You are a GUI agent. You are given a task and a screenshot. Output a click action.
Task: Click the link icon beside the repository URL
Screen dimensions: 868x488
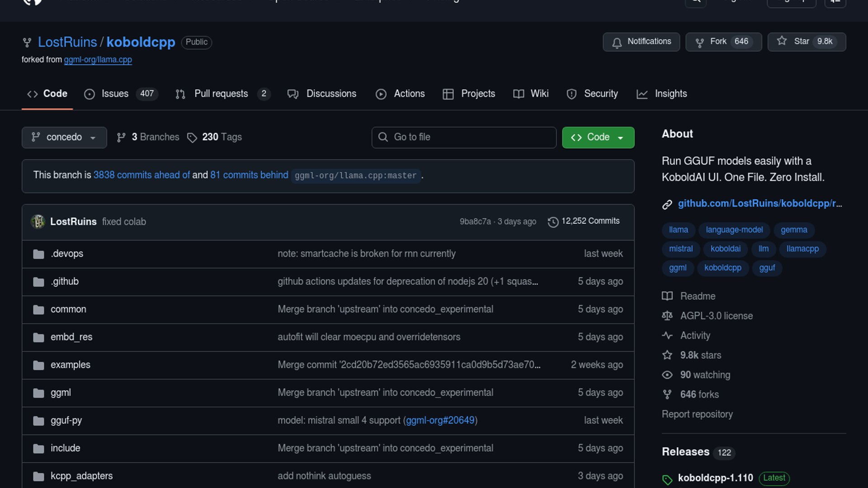point(667,204)
